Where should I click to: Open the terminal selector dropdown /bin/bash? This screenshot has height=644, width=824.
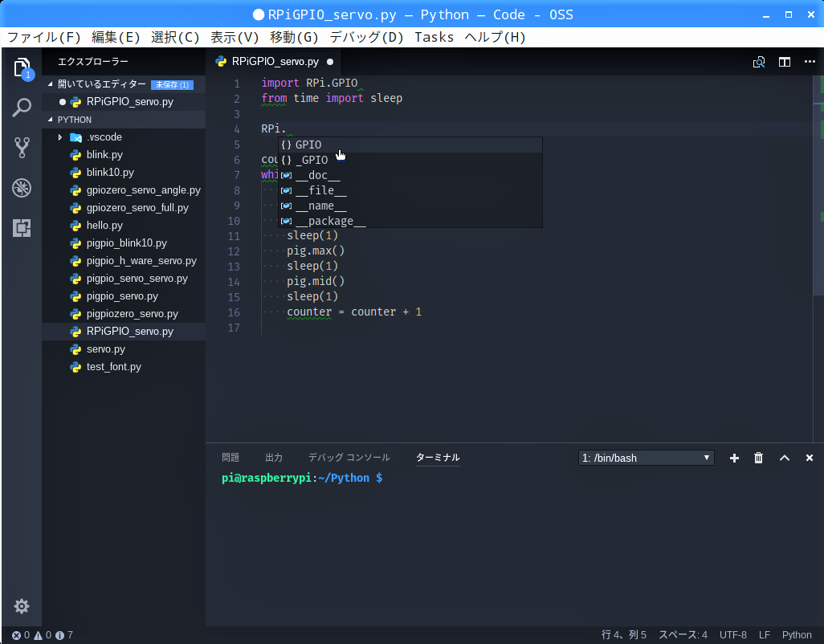pyautogui.click(x=646, y=458)
